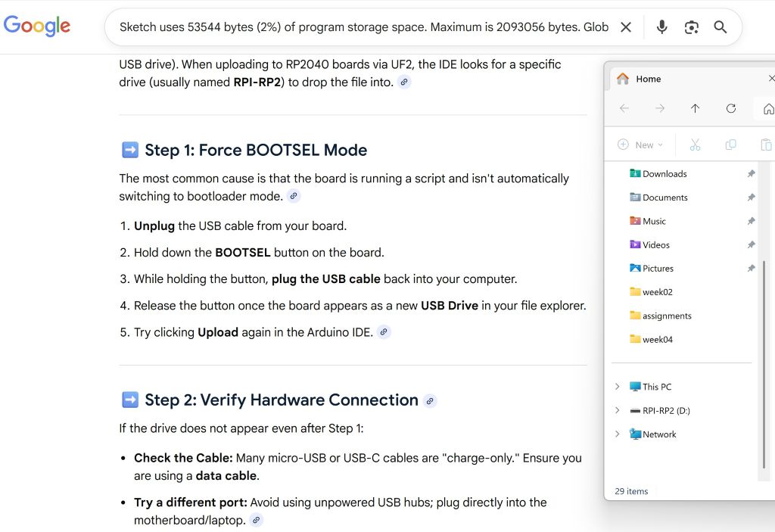This screenshot has height=532, width=775.
Task: Click into the Google search input field
Action: (x=363, y=27)
